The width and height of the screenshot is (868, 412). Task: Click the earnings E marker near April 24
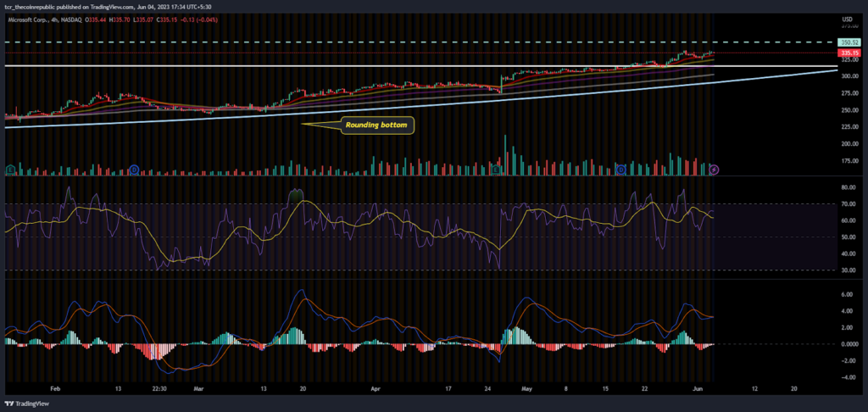pos(497,169)
